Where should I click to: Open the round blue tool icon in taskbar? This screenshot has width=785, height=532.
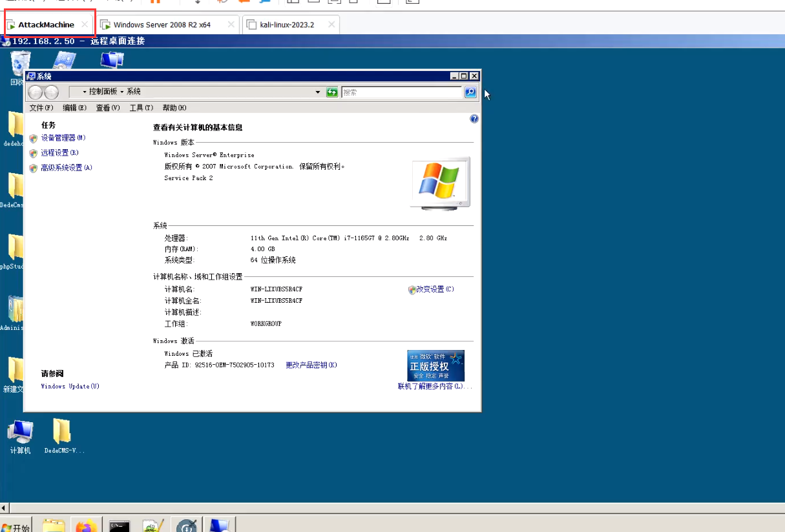(187, 526)
